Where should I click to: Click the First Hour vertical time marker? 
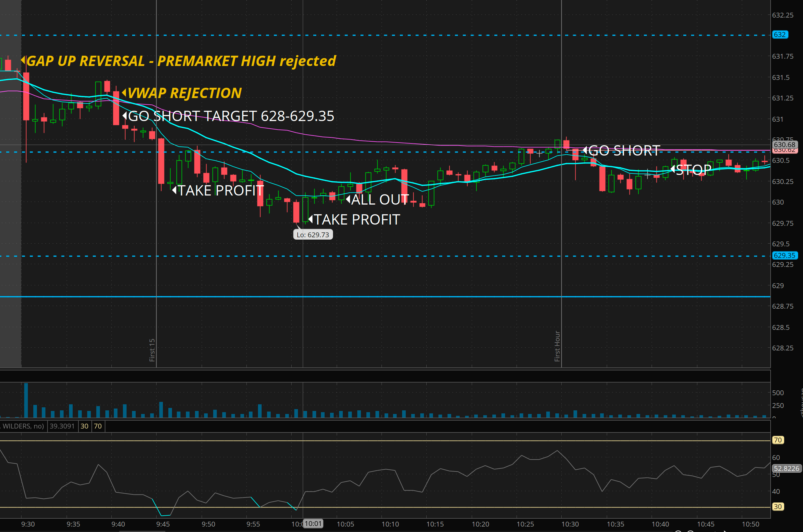pos(557,346)
